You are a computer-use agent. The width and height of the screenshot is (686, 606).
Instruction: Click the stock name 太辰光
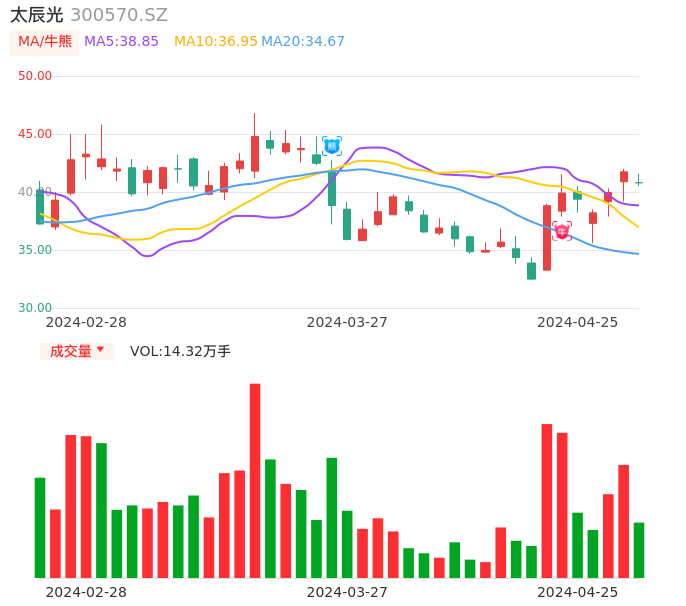(x=37, y=15)
